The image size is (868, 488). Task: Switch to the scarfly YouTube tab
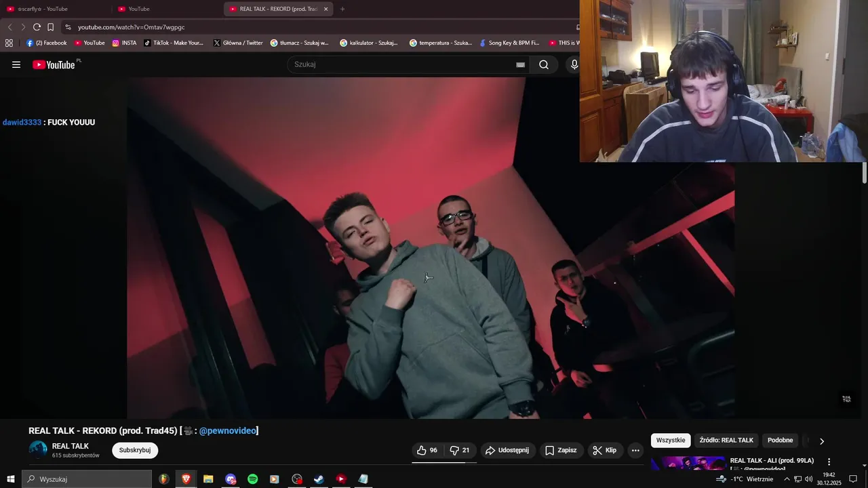tap(56, 9)
